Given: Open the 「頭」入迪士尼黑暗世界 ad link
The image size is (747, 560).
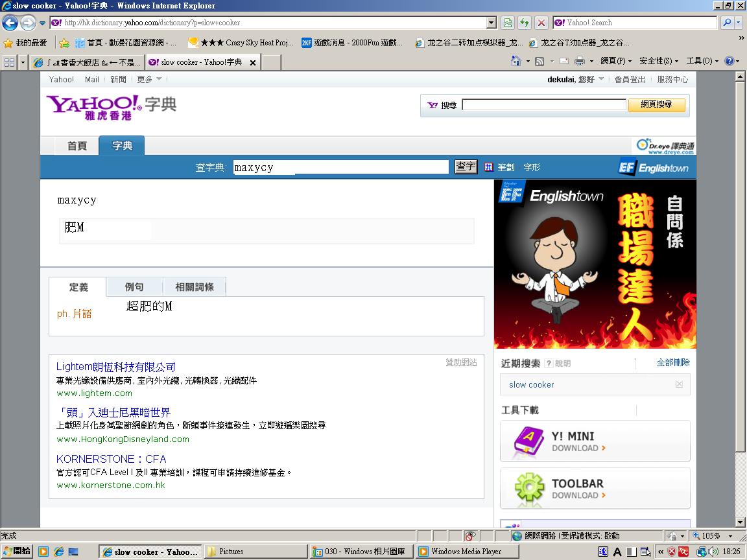Looking at the screenshot, I should click(x=113, y=412).
